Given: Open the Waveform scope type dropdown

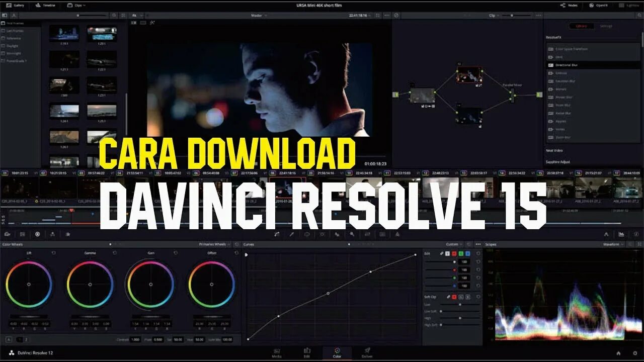Looking at the screenshot, I should 613,244.
